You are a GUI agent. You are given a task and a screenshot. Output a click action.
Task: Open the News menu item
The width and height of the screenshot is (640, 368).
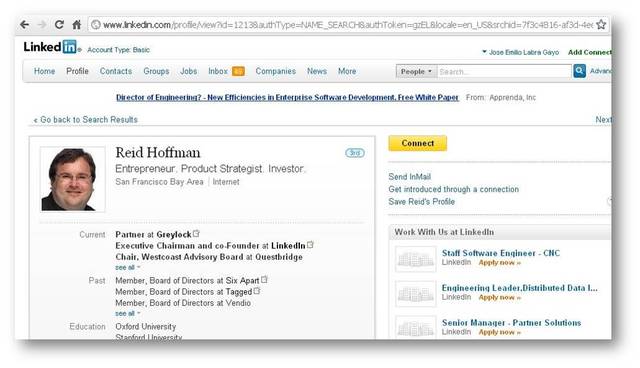click(x=317, y=71)
